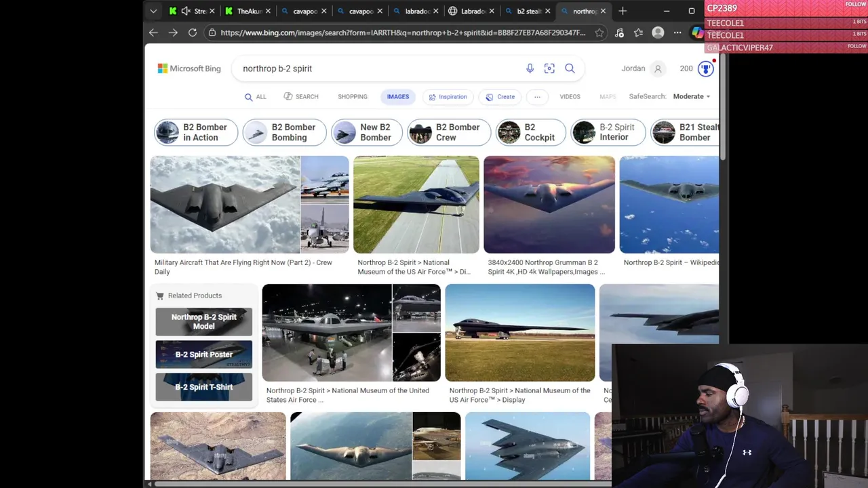Screen dimensions: 868x488
Task: Open the media control music icon
Action: (x=619, y=33)
